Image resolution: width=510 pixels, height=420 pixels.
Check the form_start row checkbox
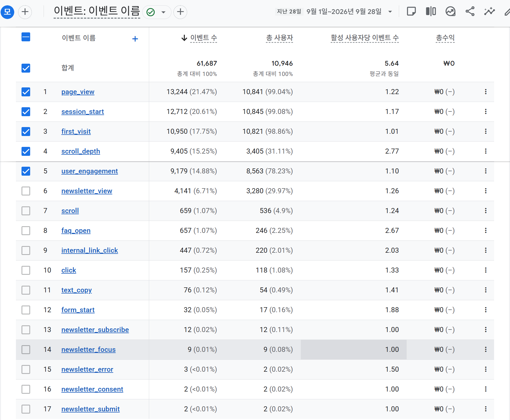[x=26, y=310]
